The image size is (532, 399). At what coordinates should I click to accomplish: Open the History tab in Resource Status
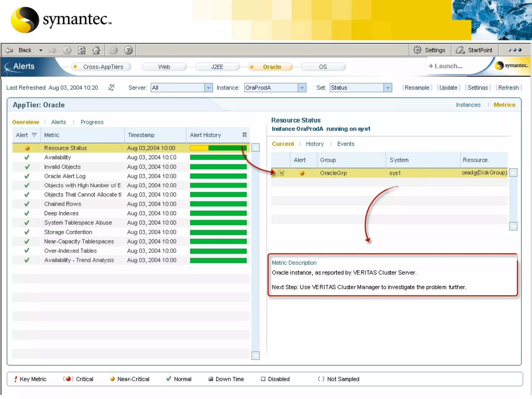click(x=315, y=144)
